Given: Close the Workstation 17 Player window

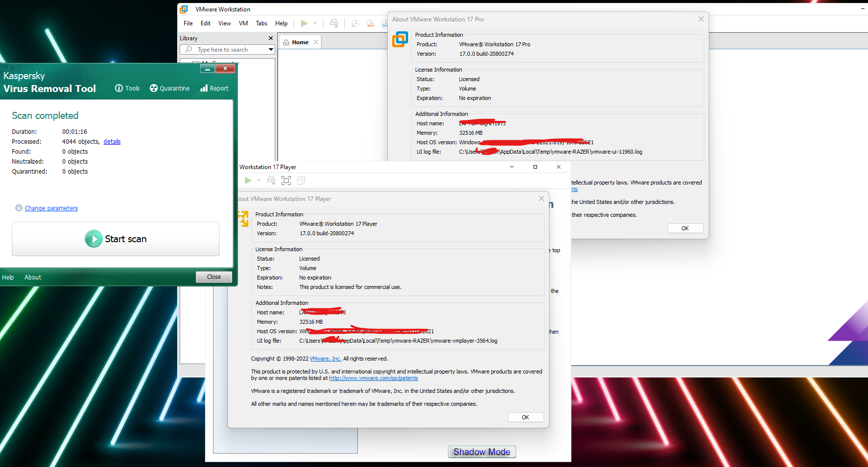Looking at the screenshot, I should pos(558,167).
